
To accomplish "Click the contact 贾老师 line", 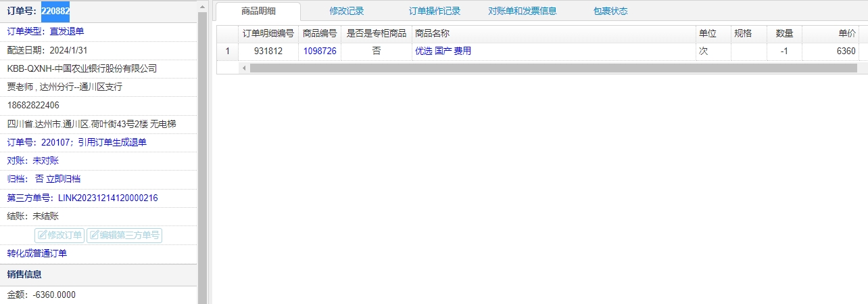I will tap(64, 87).
